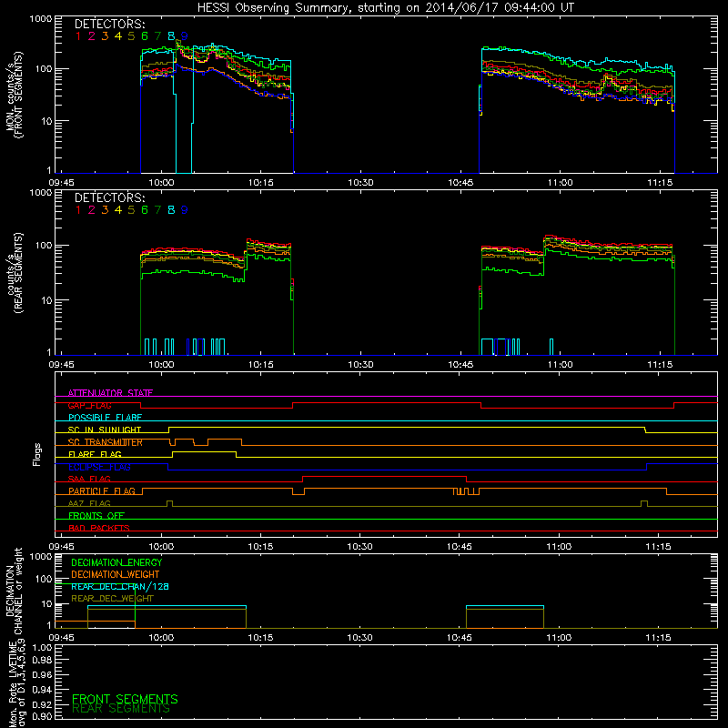This screenshot has height=728, width=728.
Task: Click the GAP_FLAG label
Action: pos(89,405)
